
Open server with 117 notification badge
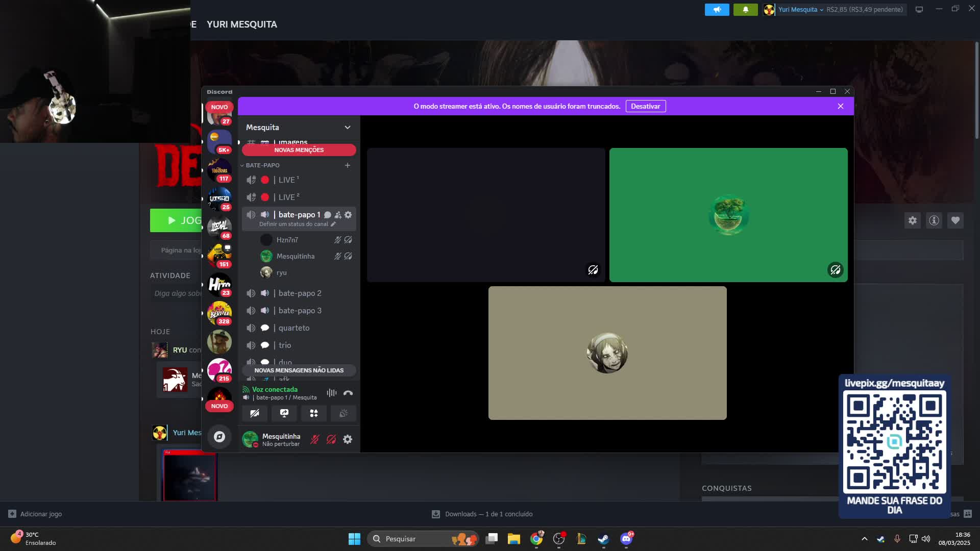tap(219, 170)
